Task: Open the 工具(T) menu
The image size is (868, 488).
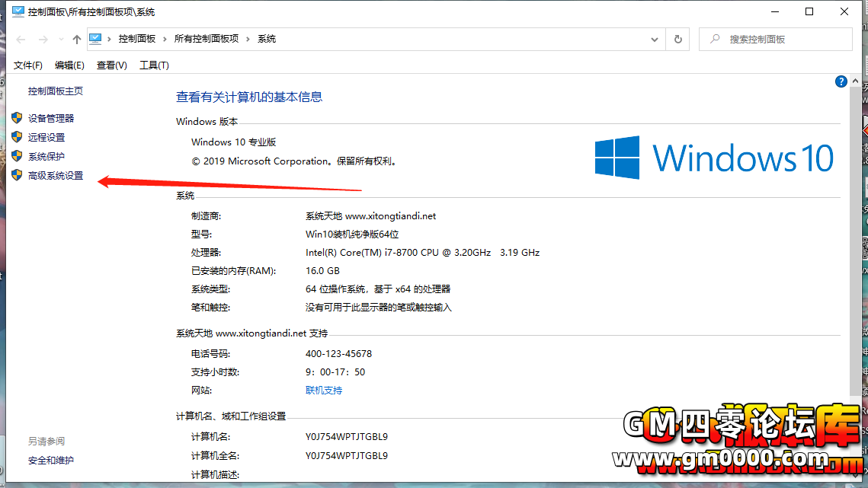Action: pyautogui.click(x=154, y=65)
